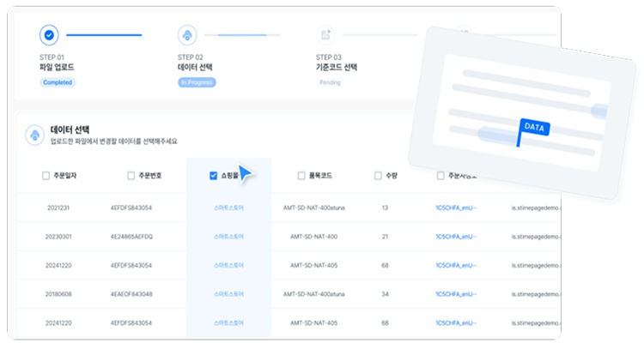
Task: Click the Completed status badge
Action: tap(58, 82)
